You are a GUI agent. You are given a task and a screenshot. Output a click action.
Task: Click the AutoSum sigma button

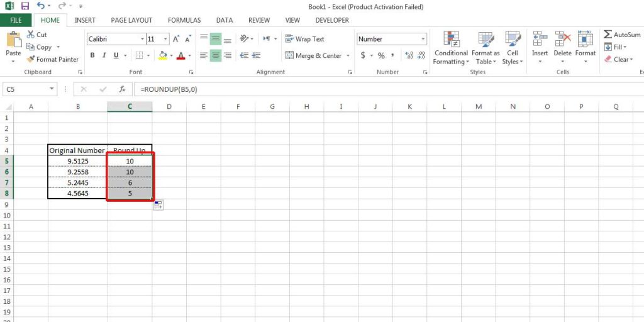tap(622, 35)
